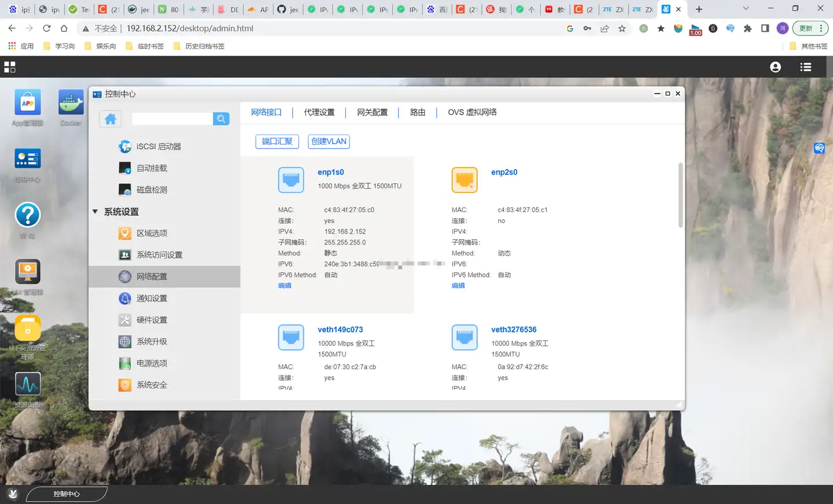Reload the browser page
The width and height of the screenshot is (833, 504).
pos(46,28)
